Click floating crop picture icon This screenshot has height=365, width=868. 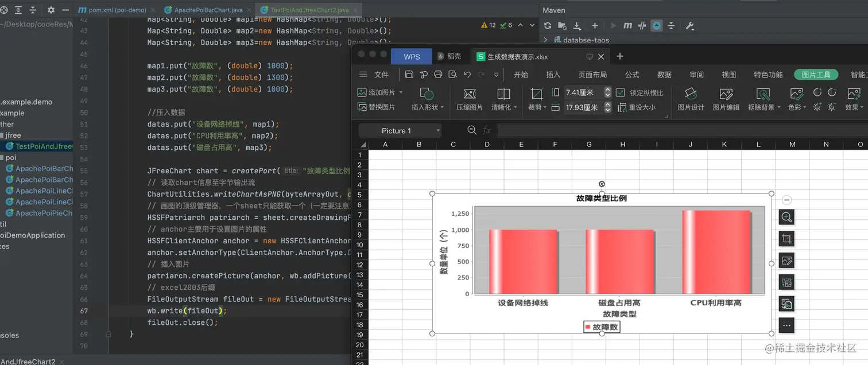[x=786, y=239]
